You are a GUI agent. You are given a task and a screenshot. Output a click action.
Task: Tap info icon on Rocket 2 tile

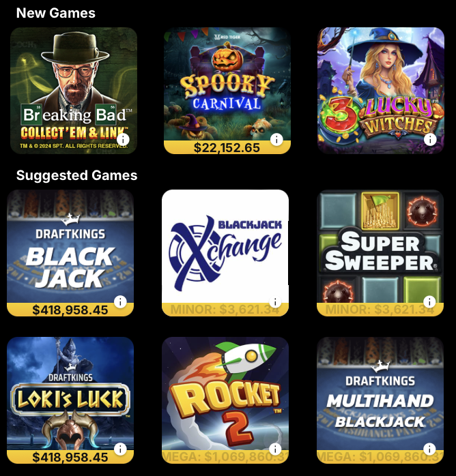[275, 449]
